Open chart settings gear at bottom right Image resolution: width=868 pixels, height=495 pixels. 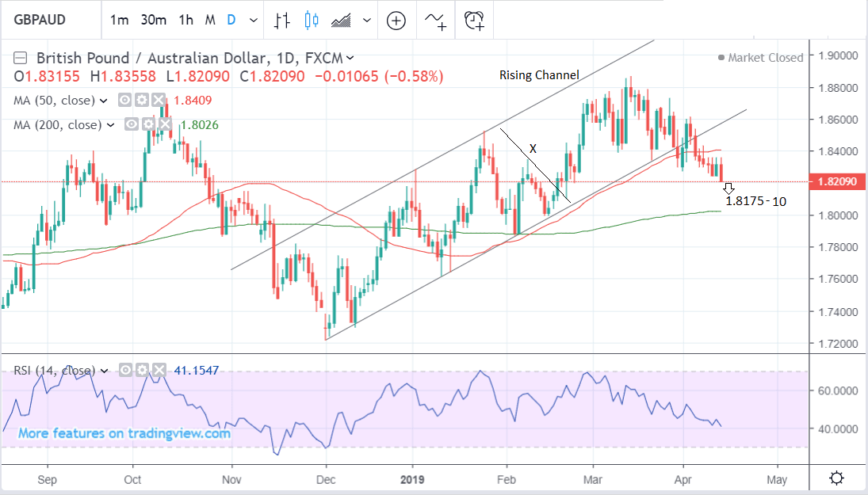tap(835, 478)
